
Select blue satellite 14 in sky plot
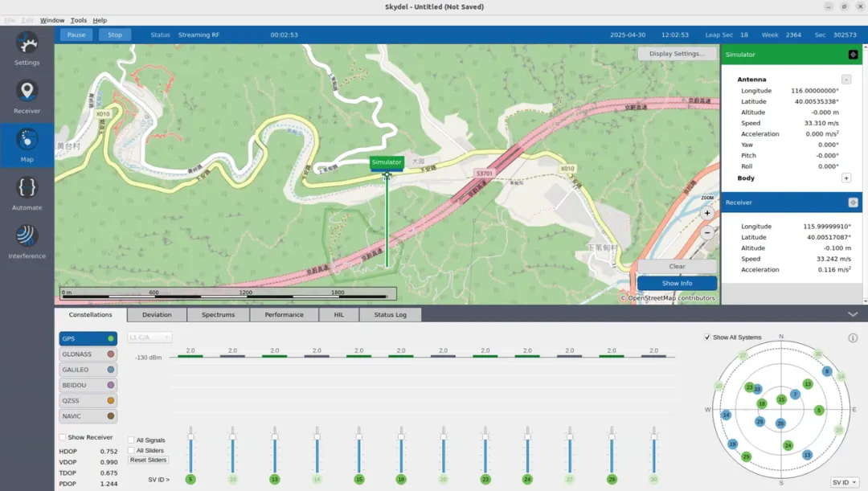click(x=726, y=415)
